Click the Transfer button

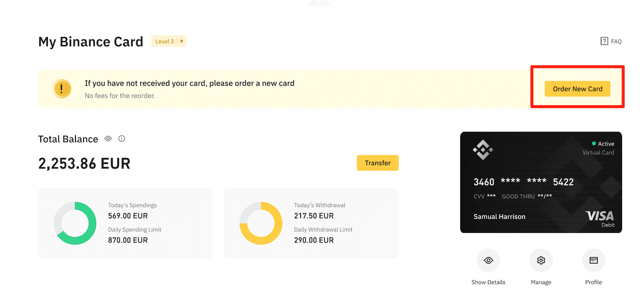[x=378, y=163]
